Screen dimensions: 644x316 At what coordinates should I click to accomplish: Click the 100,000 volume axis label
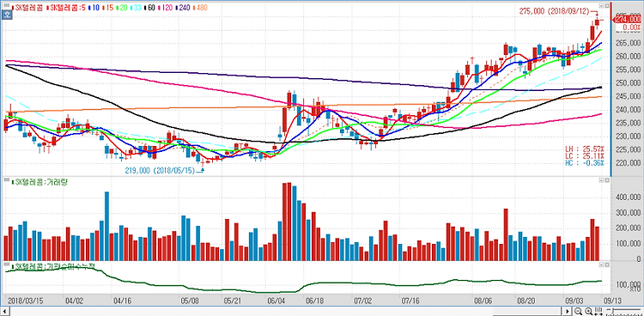pos(628,244)
